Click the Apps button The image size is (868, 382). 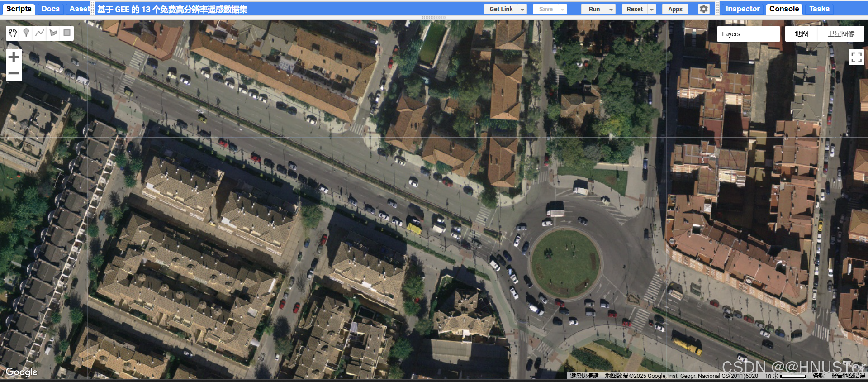[675, 9]
